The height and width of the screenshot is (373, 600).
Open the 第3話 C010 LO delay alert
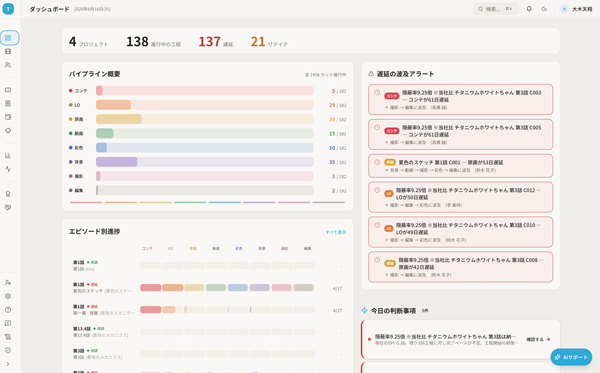460,232
